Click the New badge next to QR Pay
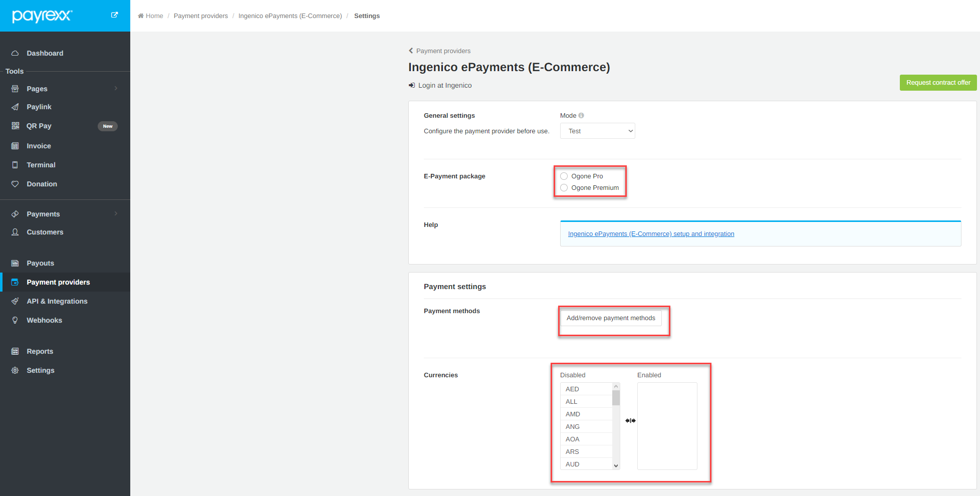980x496 pixels. coord(107,126)
